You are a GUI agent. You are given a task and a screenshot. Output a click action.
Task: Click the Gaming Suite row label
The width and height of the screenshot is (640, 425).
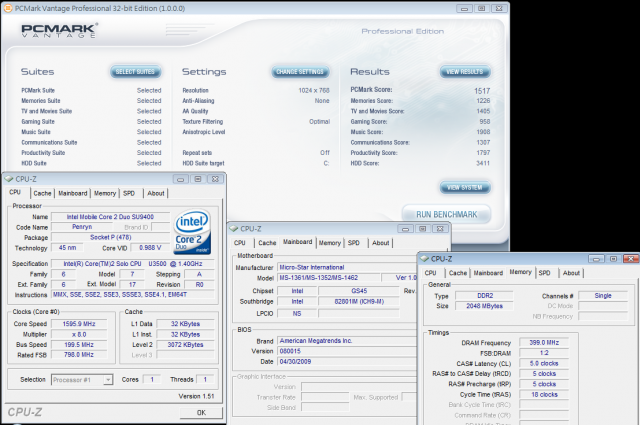coord(38,122)
